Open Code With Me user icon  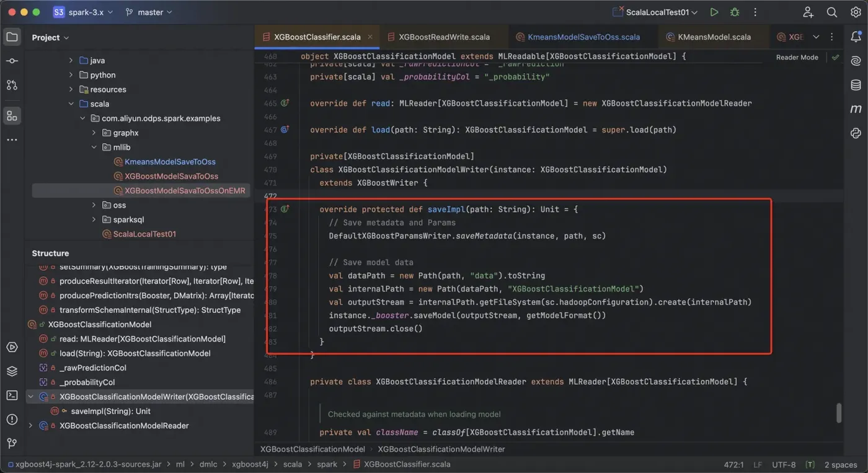(x=808, y=12)
